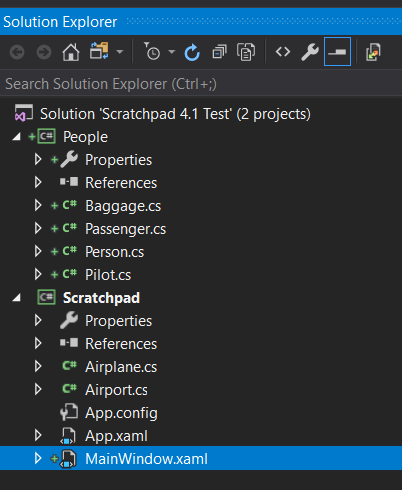
Task: Expand References under Scratchpad
Action: click(x=38, y=343)
